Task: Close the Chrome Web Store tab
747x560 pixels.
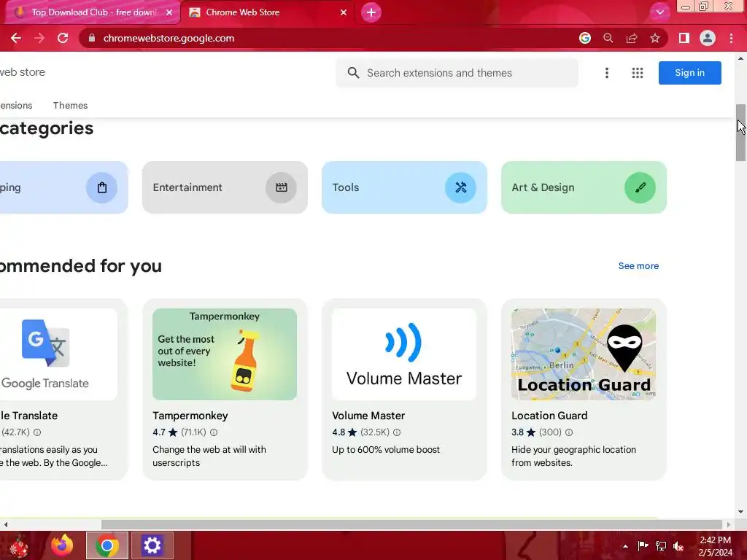Action: tap(344, 12)
